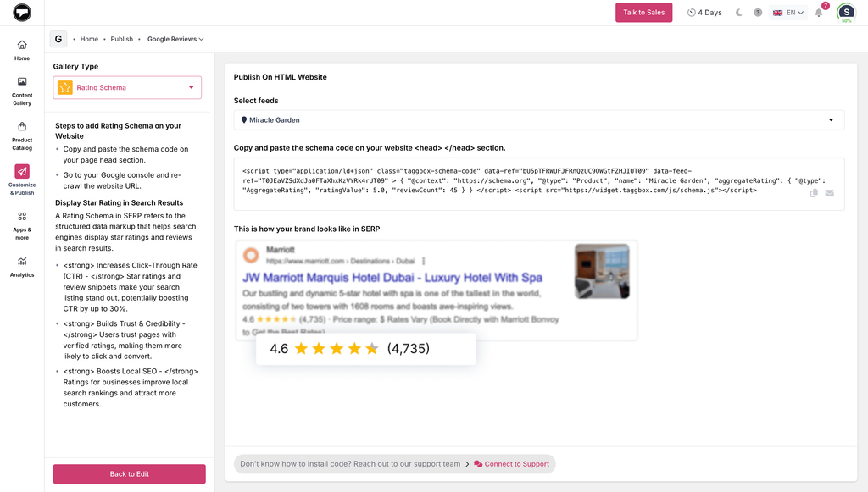
Task: Click the G workspace badge in breadcrumb
Action: coord(58,39)
